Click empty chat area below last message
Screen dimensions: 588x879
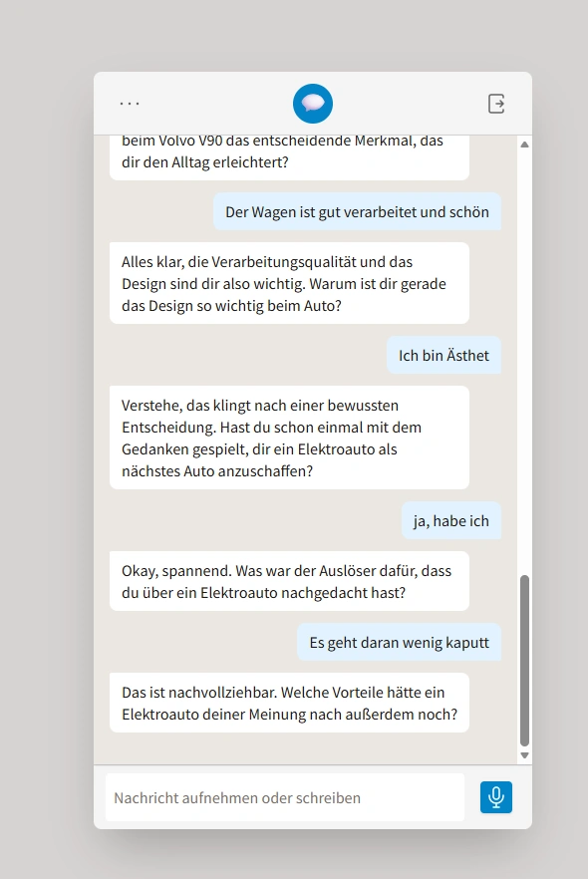[306, 748]
